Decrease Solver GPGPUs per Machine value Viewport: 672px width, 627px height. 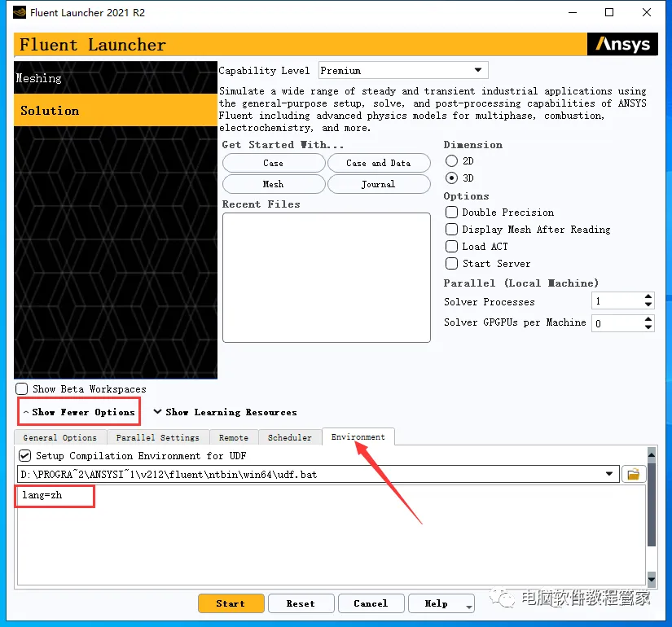[648, 327]
